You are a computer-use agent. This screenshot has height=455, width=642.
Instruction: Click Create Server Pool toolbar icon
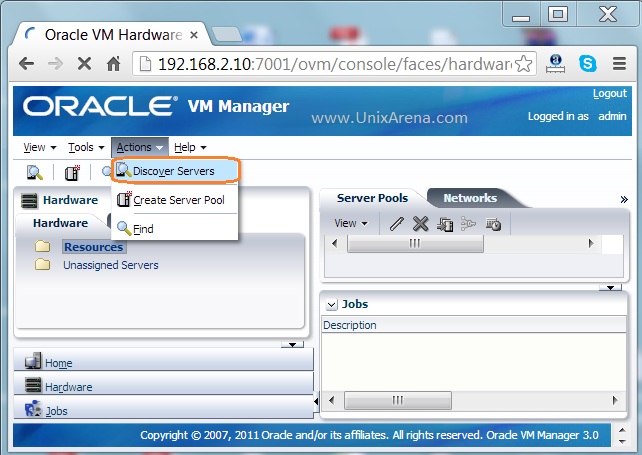coord(72,172)
